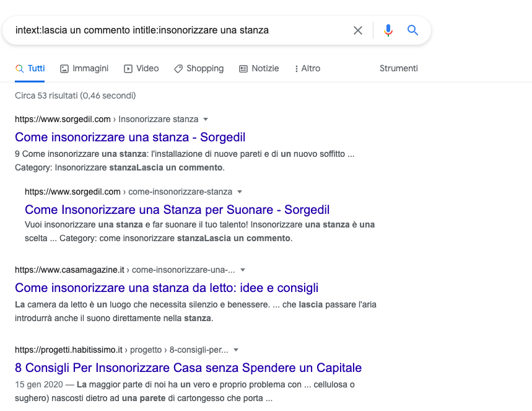Viewport: 532px width, 411px height.
Task: Start voice search with the microphone icon
Action: click(388, 30)
